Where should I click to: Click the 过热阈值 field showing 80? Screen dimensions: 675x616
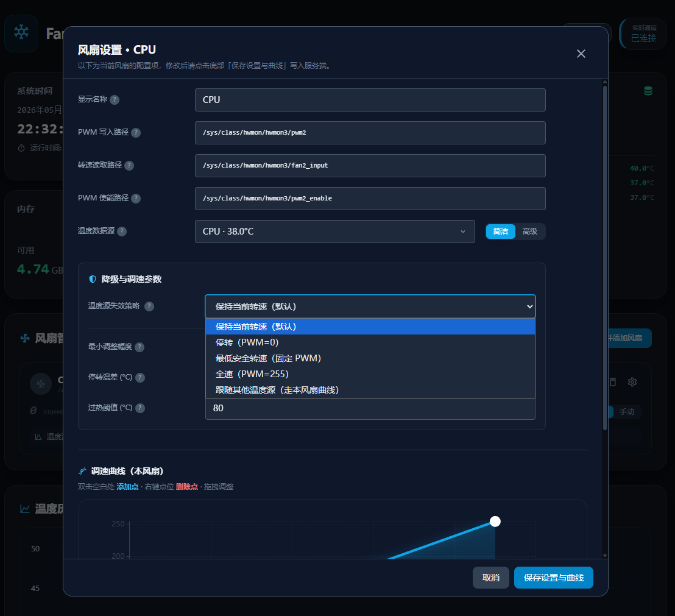click(370, 408)
